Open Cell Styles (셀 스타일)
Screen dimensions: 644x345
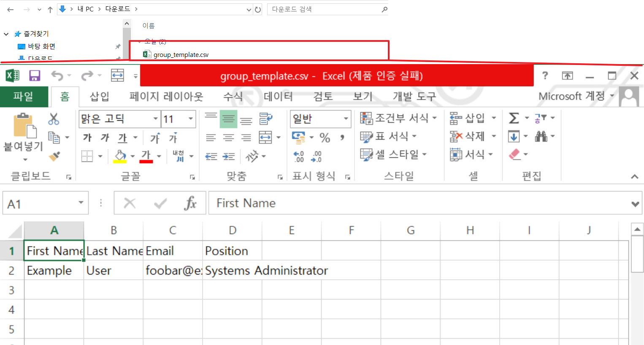(393, 154)
